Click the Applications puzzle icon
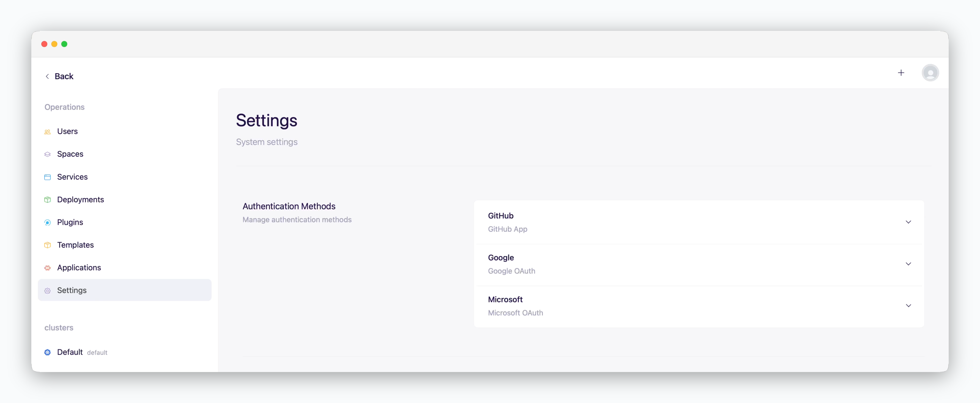 48,268
